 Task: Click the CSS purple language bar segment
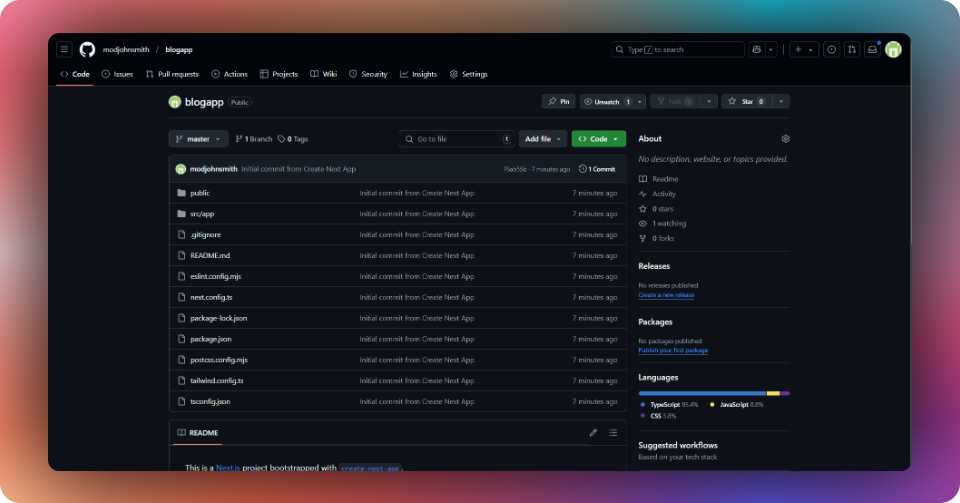tap(785, 393)
